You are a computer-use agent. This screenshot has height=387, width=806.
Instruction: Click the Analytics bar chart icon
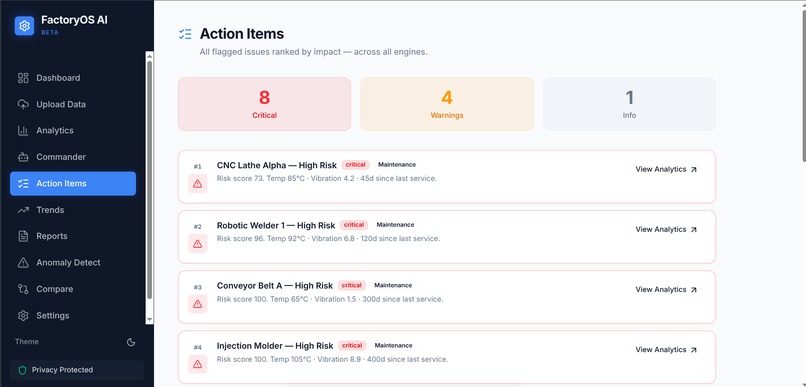[23, 131]
